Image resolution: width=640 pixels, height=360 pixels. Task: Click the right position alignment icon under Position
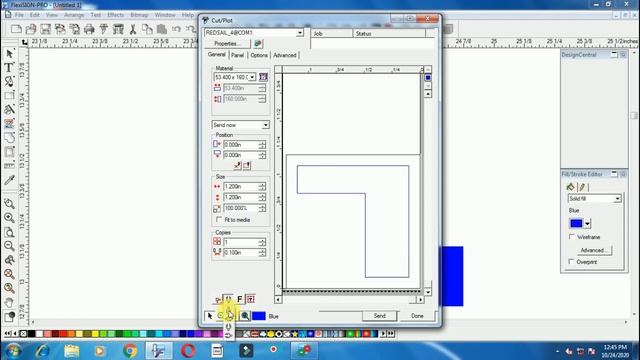[247, 165]
